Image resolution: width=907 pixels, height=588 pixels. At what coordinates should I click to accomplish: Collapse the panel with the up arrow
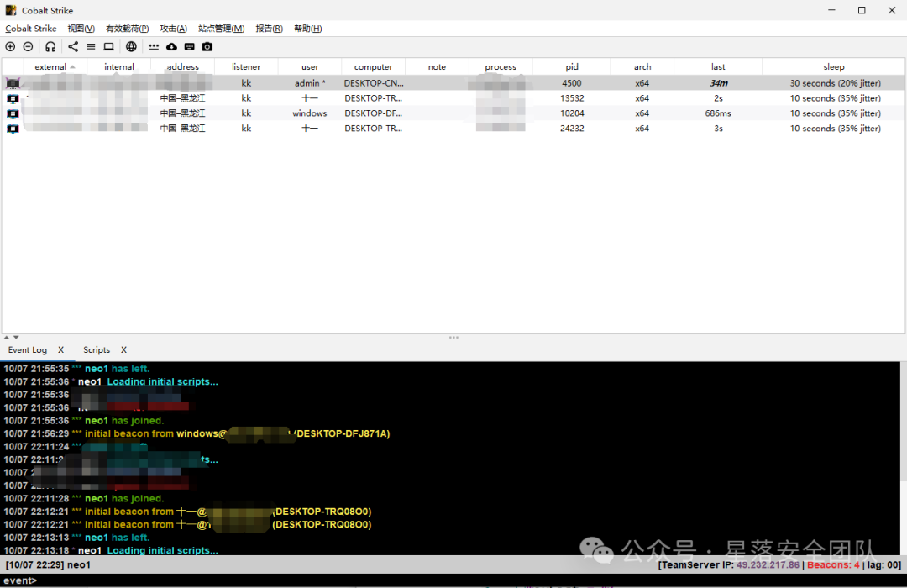coord(7,337)
